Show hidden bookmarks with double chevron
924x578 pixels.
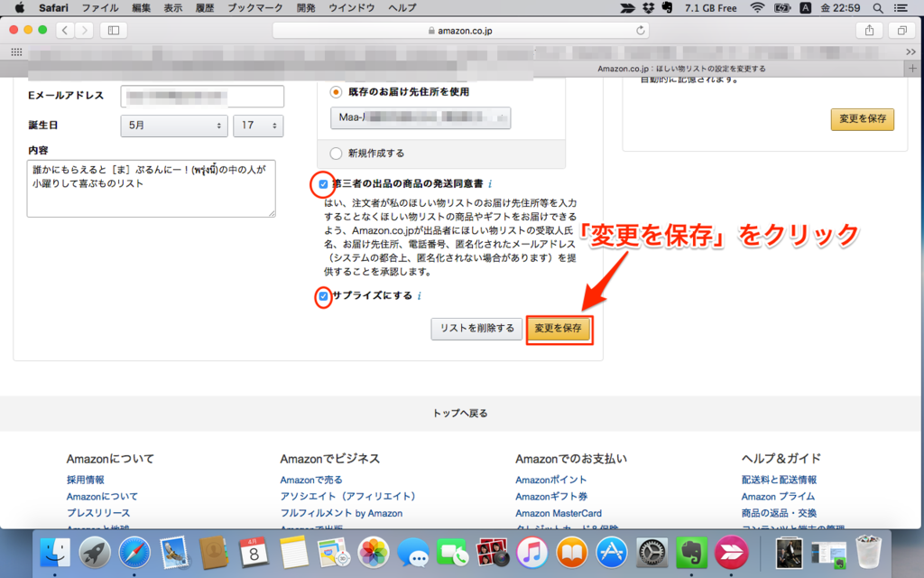point(911,51)
